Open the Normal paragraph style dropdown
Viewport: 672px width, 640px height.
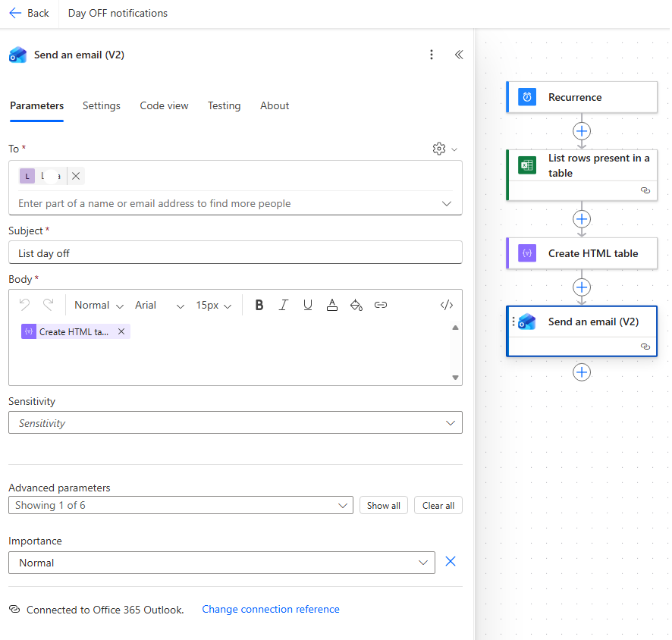(x=99, y=305)
